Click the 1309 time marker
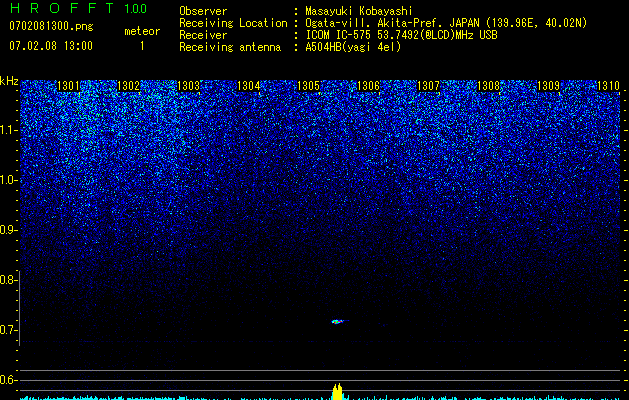Viewport: 629px width, 400px height. click(548, 86)
